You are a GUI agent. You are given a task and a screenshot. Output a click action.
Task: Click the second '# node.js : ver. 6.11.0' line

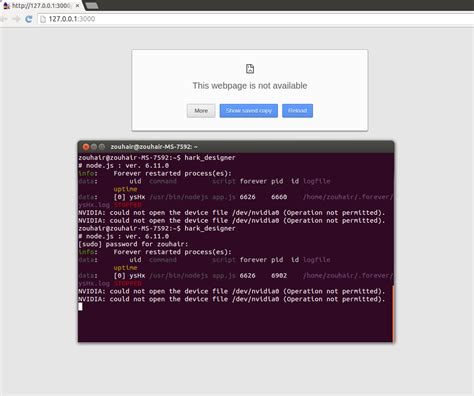[124, 236]
